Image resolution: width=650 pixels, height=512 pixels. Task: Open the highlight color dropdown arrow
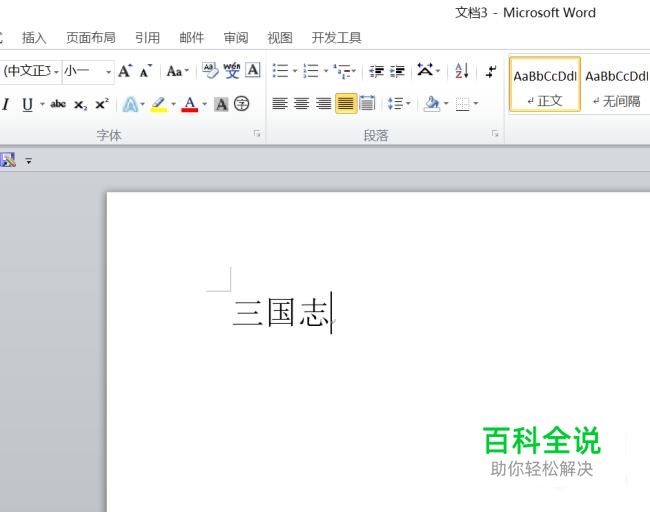(x=173, y=104)
